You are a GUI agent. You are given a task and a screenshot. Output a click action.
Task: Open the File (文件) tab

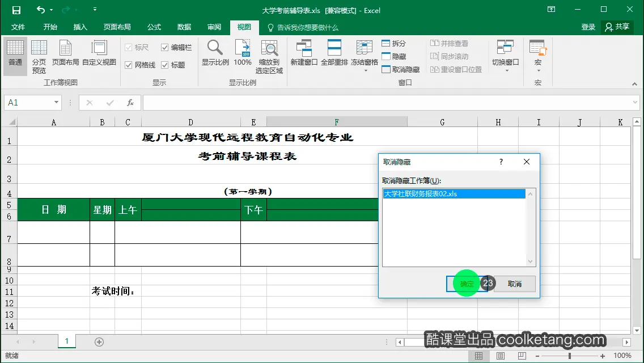point(18,27)
